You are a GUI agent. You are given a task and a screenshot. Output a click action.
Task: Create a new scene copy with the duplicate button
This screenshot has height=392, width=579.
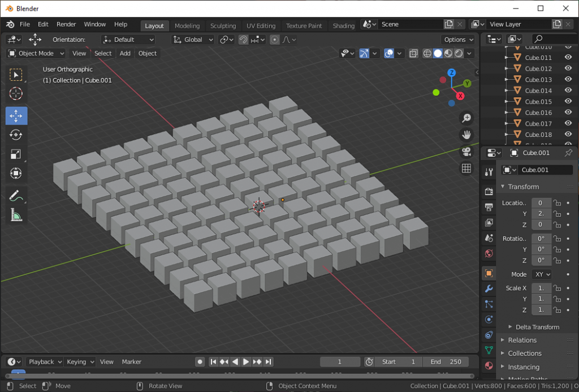449,24
